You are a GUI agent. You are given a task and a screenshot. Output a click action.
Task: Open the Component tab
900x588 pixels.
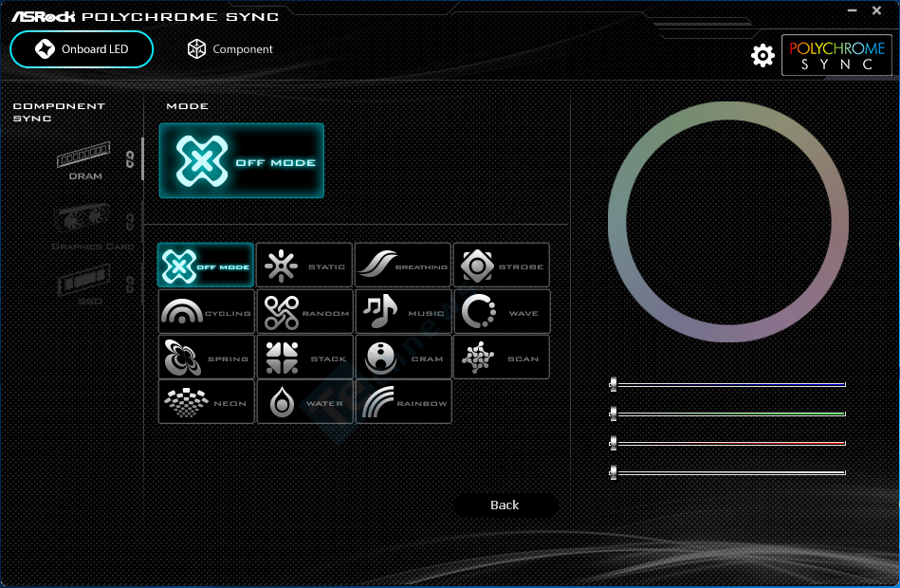pos(230,49)
